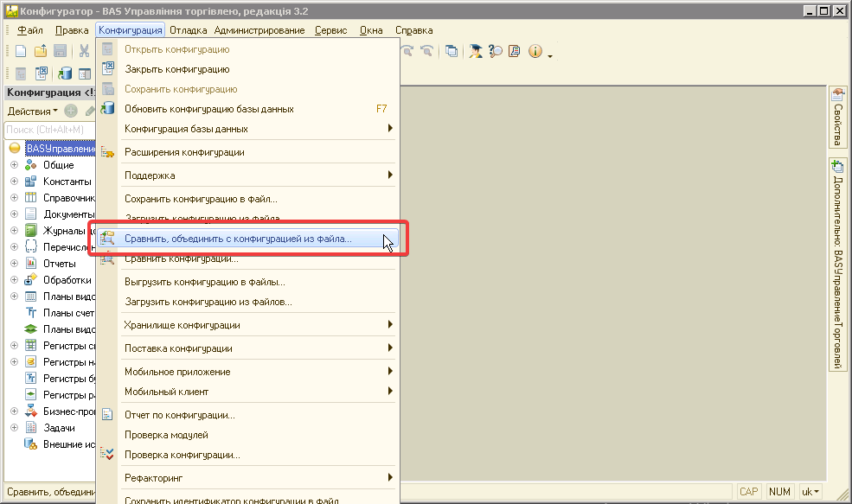The width and height of the screenshot is (852, 504).
Task: Expand the Общие tree node
Action: (x=14, y=165)
